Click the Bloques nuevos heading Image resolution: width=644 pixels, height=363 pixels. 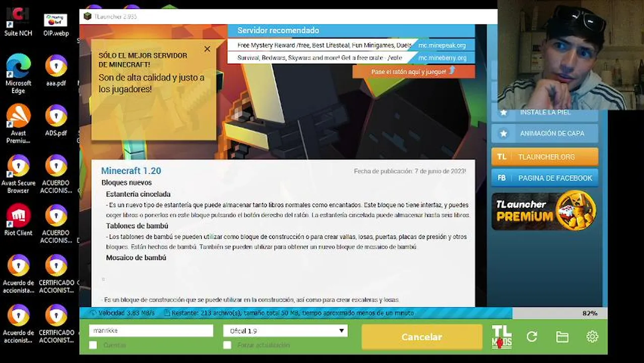tap(126, 183)
